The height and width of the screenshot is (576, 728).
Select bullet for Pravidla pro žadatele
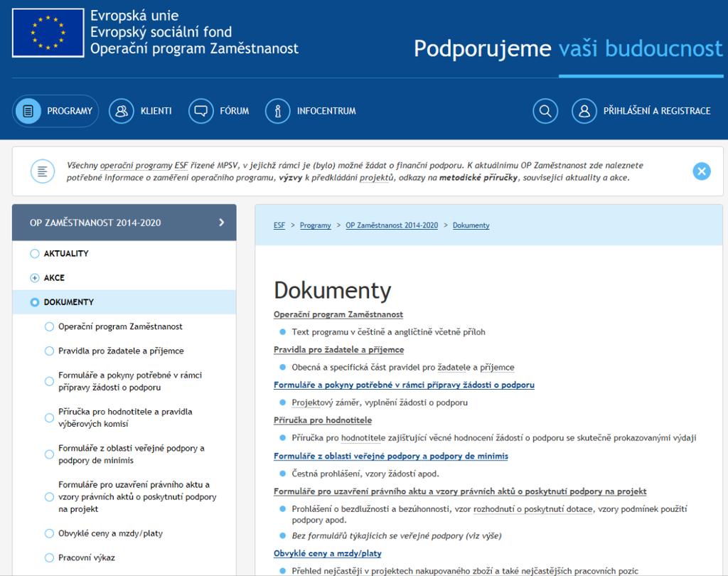49,351
